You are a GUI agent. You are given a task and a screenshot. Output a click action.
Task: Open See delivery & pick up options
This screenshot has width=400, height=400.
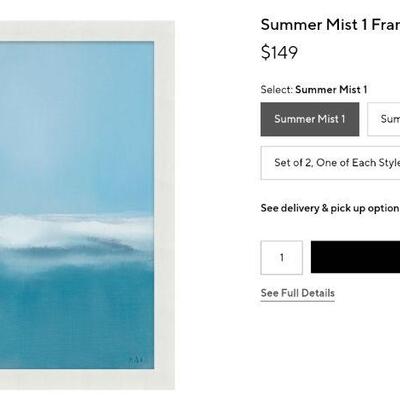330,208
